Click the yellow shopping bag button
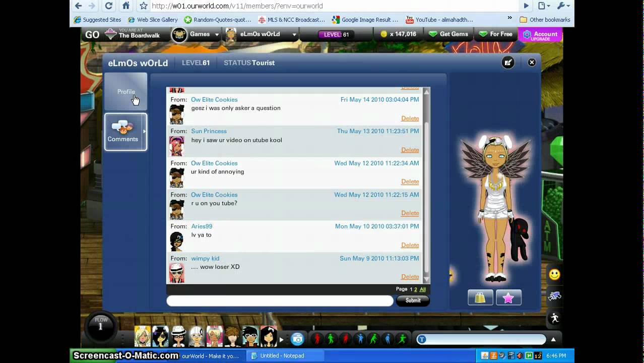 click(480, 297)
